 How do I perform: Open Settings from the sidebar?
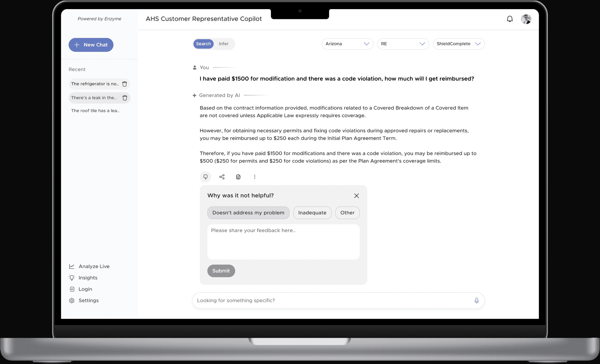(x=88, y=301)
